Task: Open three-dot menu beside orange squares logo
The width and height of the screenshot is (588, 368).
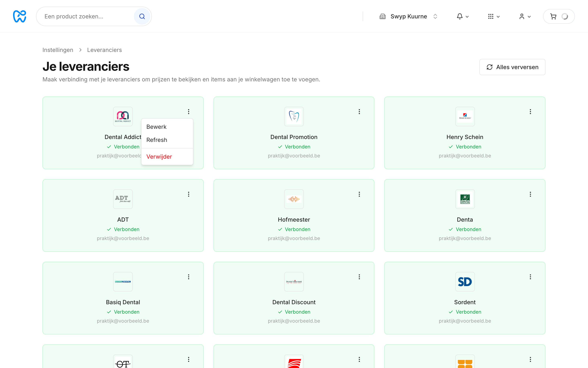Action: click(530, 359)
